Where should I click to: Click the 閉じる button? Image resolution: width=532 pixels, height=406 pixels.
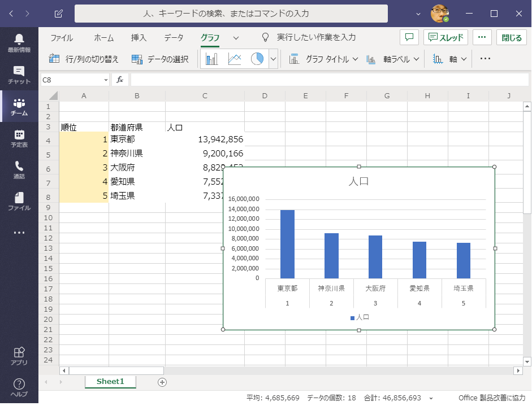[512, 37]
